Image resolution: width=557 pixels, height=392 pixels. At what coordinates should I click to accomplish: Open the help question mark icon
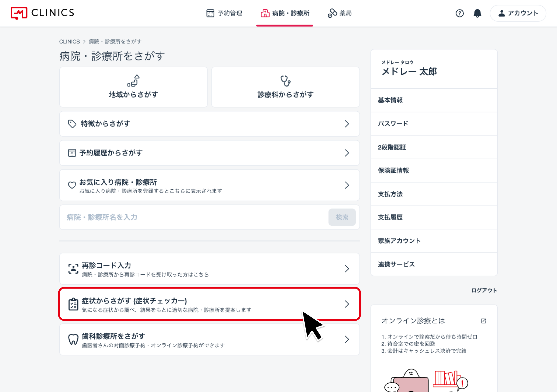click(460, 13)
